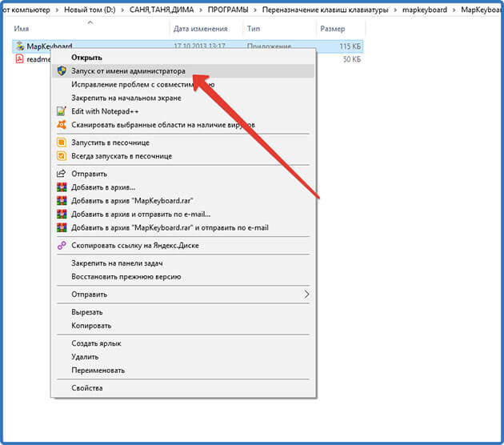Click the Avast virus scan icon

tap(62, 124)
